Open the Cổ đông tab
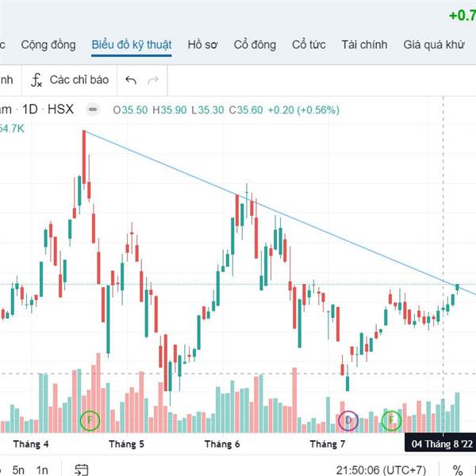 (x=255, y=44)
